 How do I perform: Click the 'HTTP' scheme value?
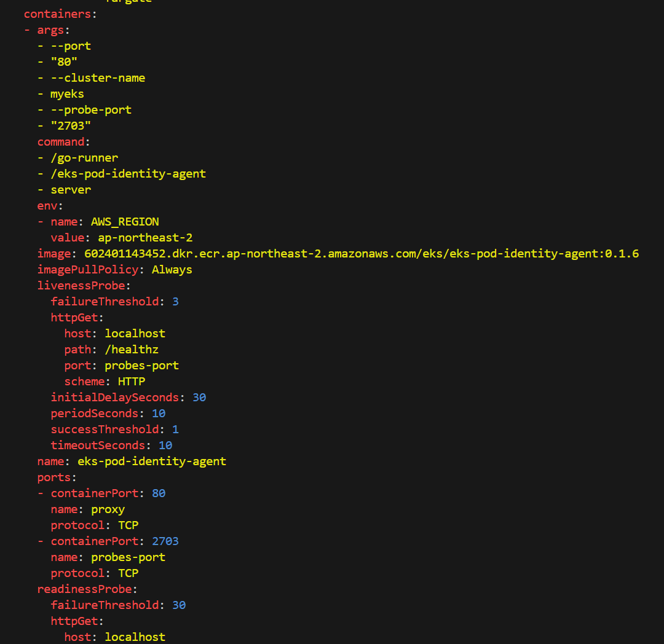132,382
